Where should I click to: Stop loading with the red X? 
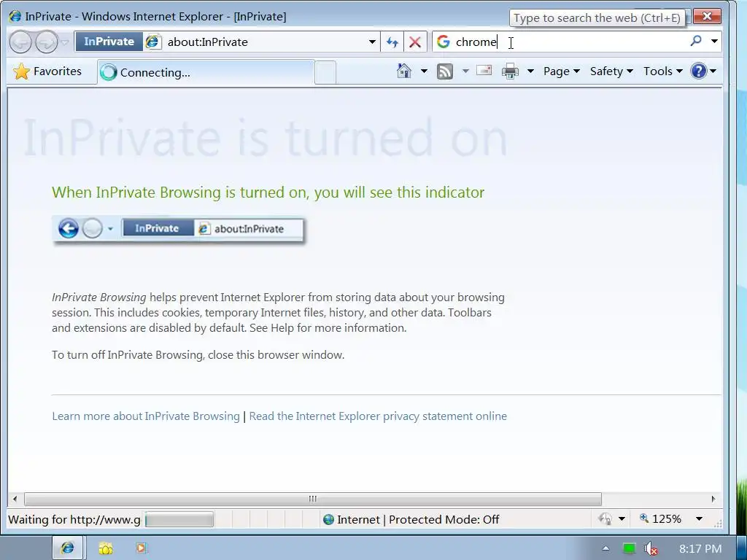click(415, 42)
